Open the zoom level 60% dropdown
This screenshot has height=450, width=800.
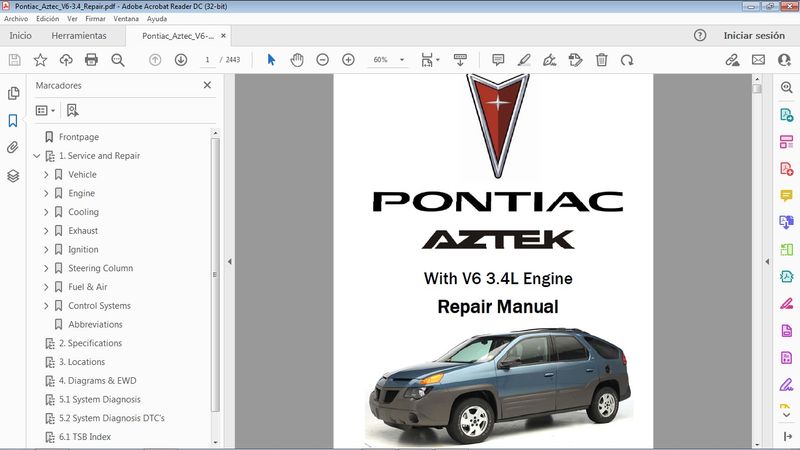click(x=402, y=60)
